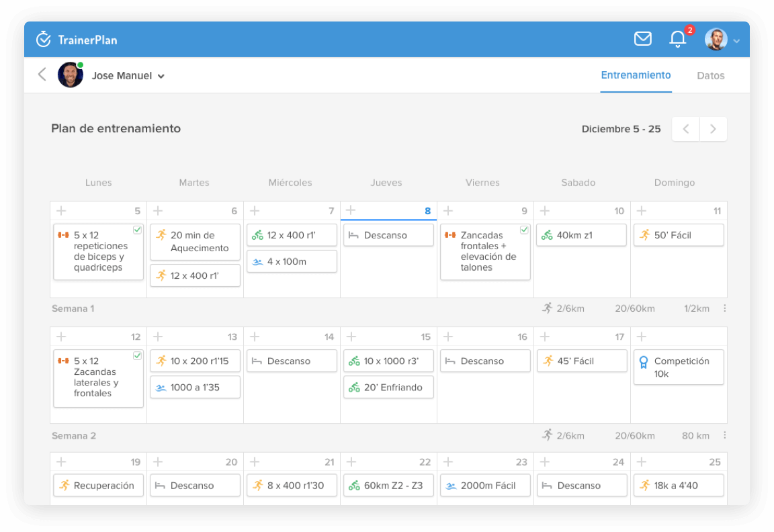Click the cycling icon on 40km z1
This screenshot has height=532, width=774.
[x=547, y=235]
